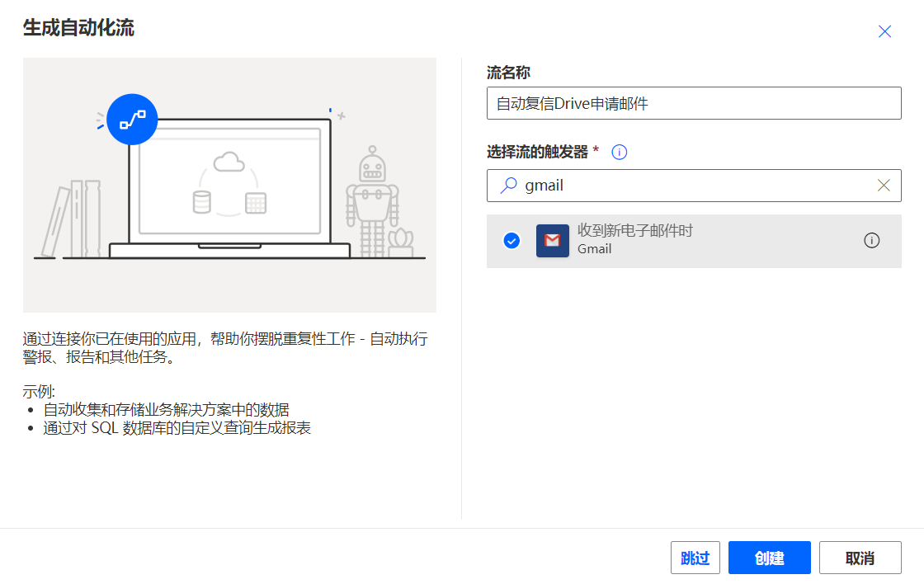Screen dimensions: 924x584
Task: Clear the gmail search text with X
Action: tap(884, 186)
